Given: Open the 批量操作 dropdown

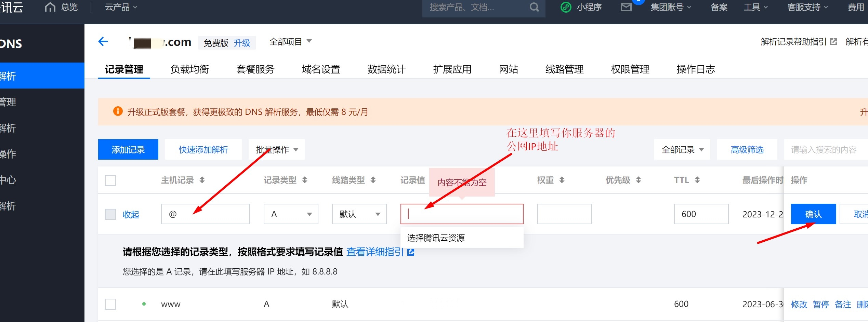Looking at the screenshot, I should (x=276, y=150).
